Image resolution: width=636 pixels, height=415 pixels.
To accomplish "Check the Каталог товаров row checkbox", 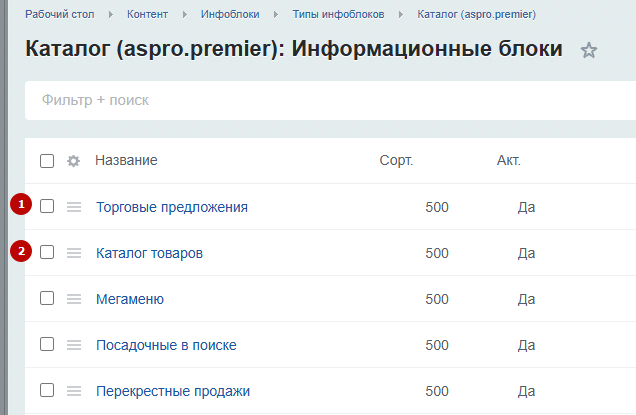I will [x=47, y=252].
